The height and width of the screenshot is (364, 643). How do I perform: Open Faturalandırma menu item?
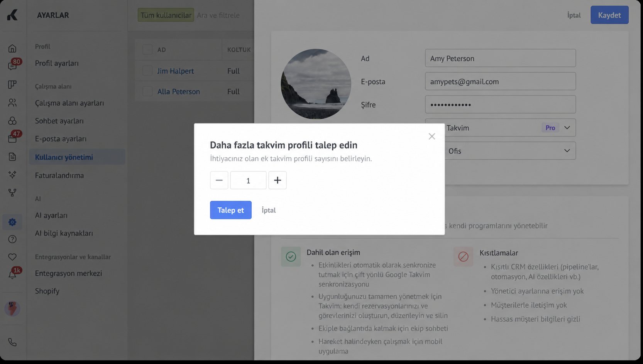tap(59, 175)
